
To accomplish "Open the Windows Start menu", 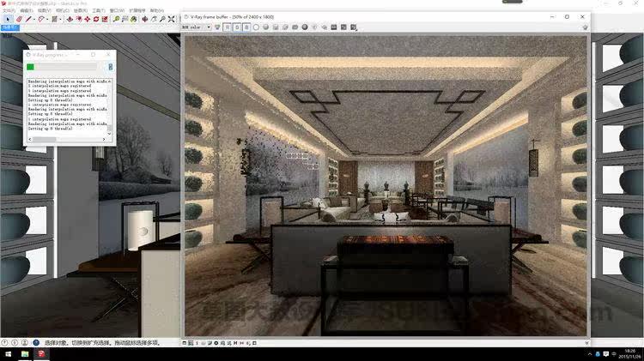I will coord(9,354).
